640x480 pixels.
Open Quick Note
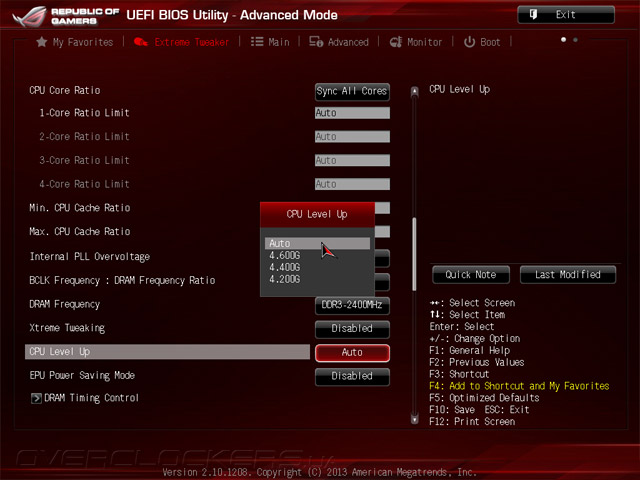click(471, 275)
